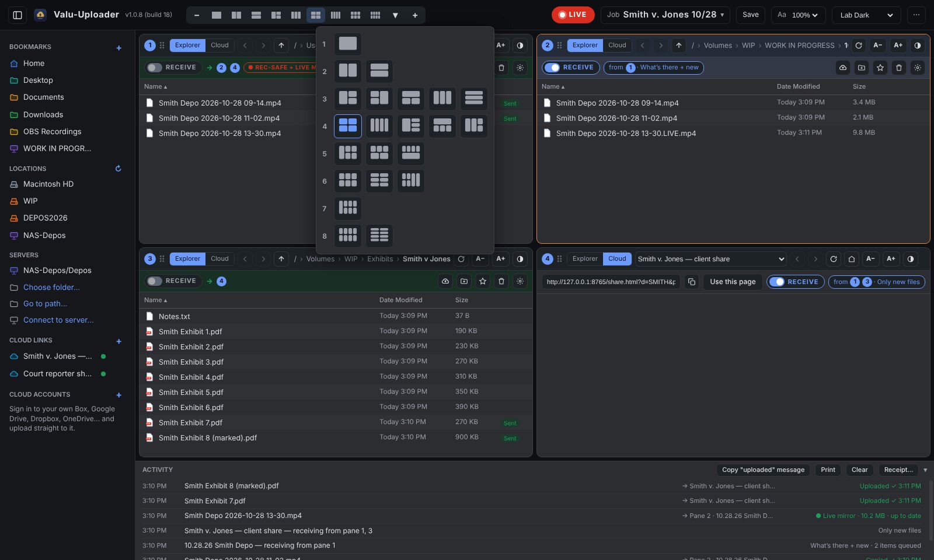Bookmark pane 2 folder with the star icon

click(880, 68)
